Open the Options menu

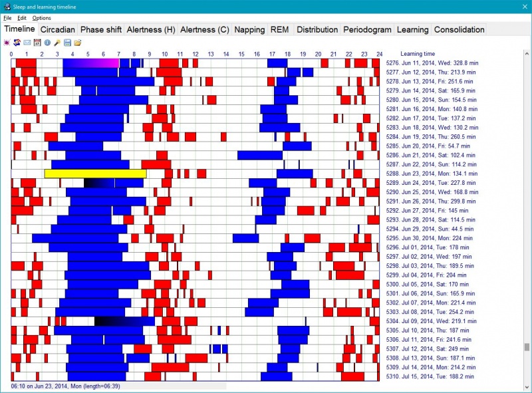pos(41,18)
